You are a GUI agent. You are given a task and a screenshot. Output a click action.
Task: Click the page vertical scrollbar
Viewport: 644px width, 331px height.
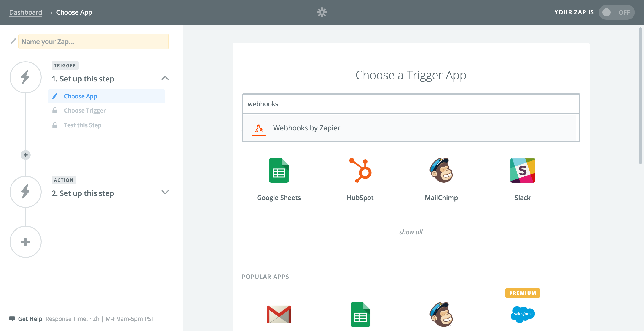tap(641, 96)
